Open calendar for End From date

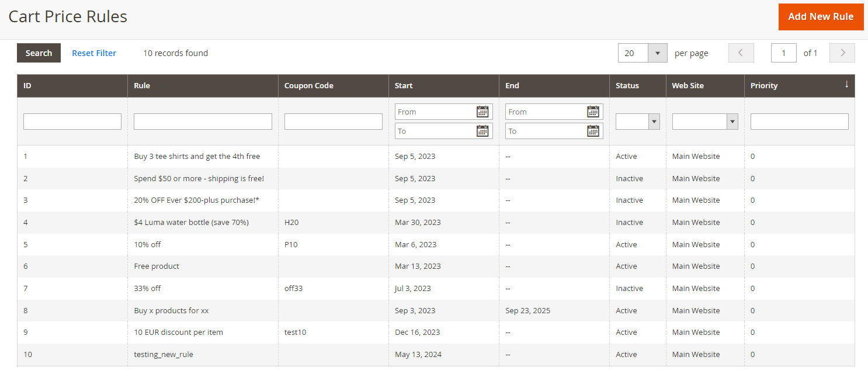click(593, 112)
